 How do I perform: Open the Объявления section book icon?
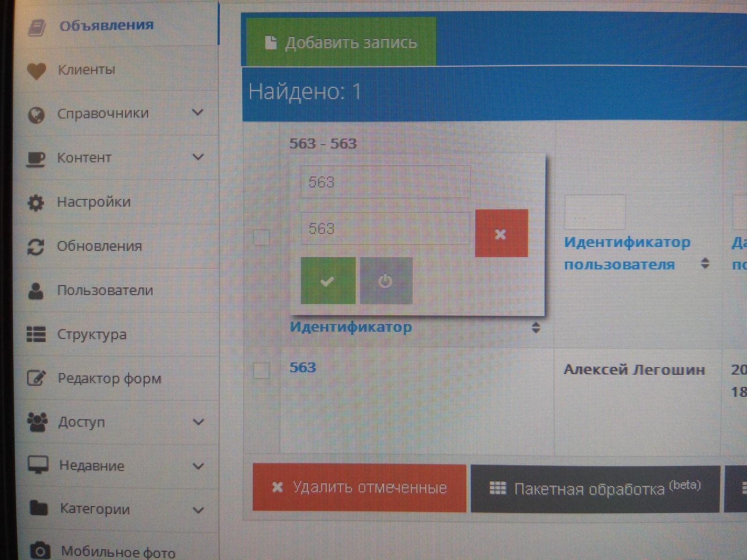(x=37, y=28)
